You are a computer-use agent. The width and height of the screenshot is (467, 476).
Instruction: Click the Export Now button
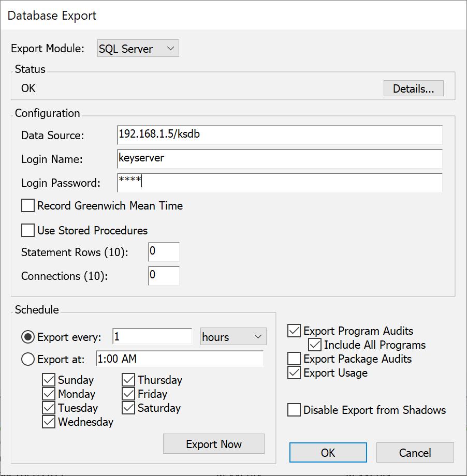click(213, 444)
